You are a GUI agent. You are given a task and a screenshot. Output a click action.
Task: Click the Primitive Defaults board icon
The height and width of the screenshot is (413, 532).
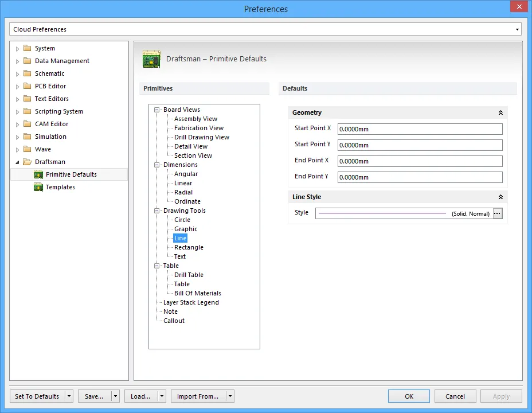[x=38, y=174]
